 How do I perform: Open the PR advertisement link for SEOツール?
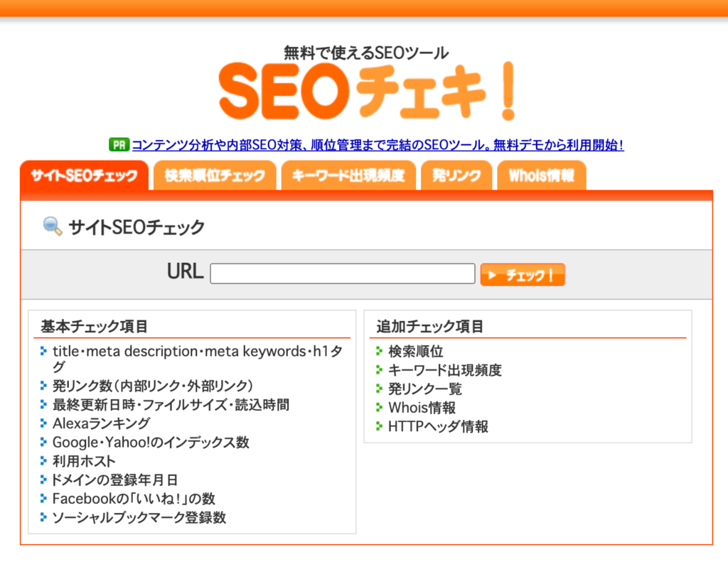tap(378, 145)
